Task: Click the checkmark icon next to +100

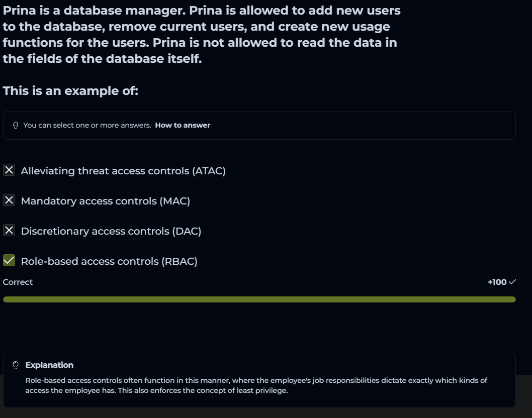Action: [512, 282]
